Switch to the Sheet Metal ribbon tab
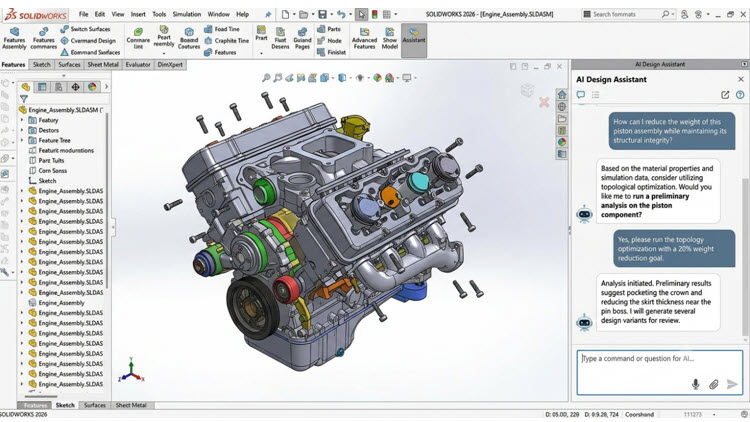This screenshot has height=422, width=750. 103,65
